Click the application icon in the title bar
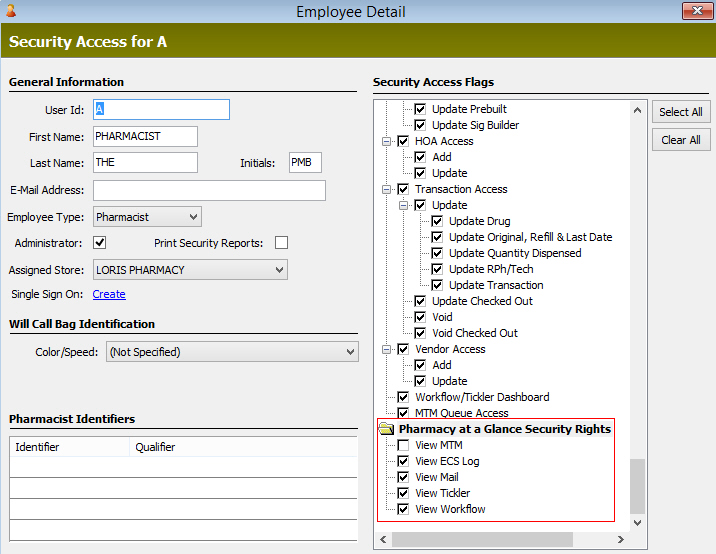Image resolution: width=716 pixels, height=554 pixels. point(11,11)
